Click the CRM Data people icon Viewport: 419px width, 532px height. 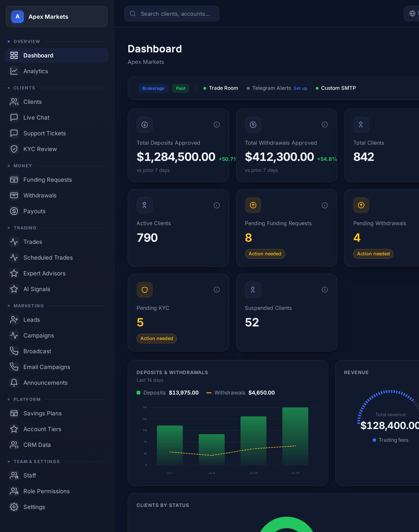click(x=14, y=445)
